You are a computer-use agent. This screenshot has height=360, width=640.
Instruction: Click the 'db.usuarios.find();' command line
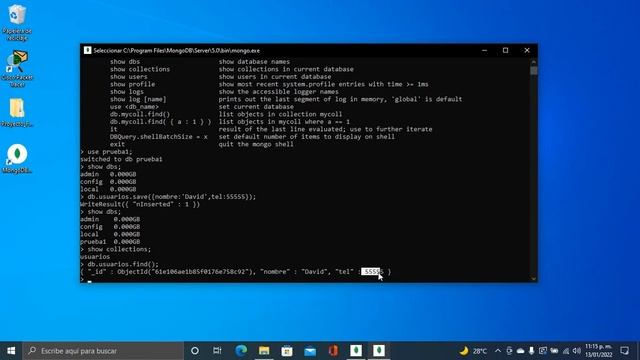click(x=123, y=264)
